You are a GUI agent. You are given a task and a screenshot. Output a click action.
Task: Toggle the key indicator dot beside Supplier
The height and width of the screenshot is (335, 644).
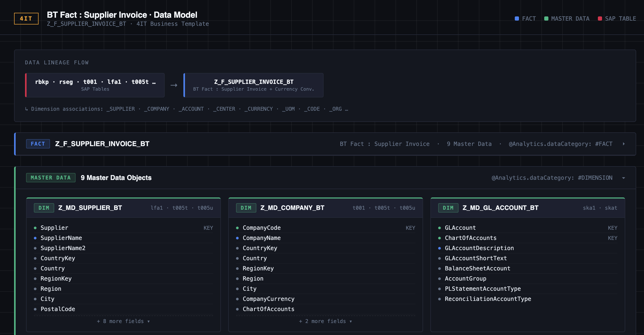[35, 228]
